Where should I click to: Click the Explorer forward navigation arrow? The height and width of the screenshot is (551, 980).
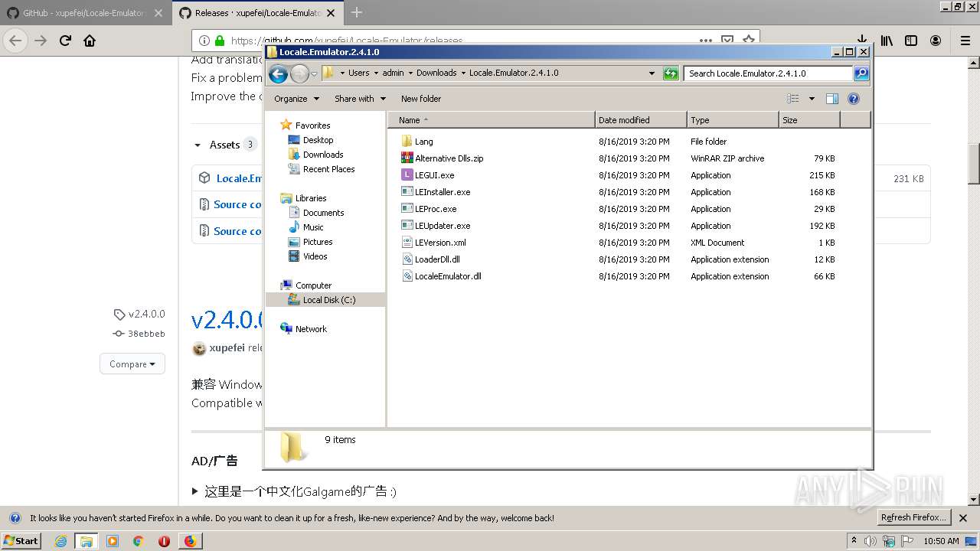(299, 73)
